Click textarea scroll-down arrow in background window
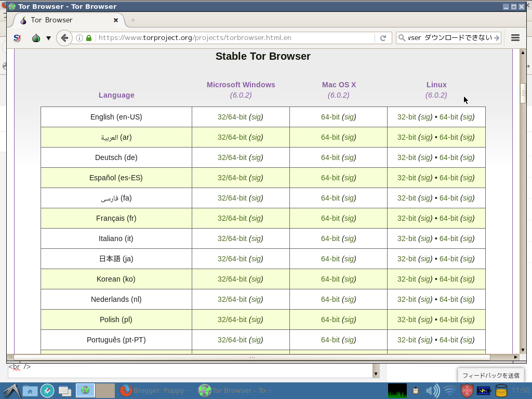 click(376, 374)
